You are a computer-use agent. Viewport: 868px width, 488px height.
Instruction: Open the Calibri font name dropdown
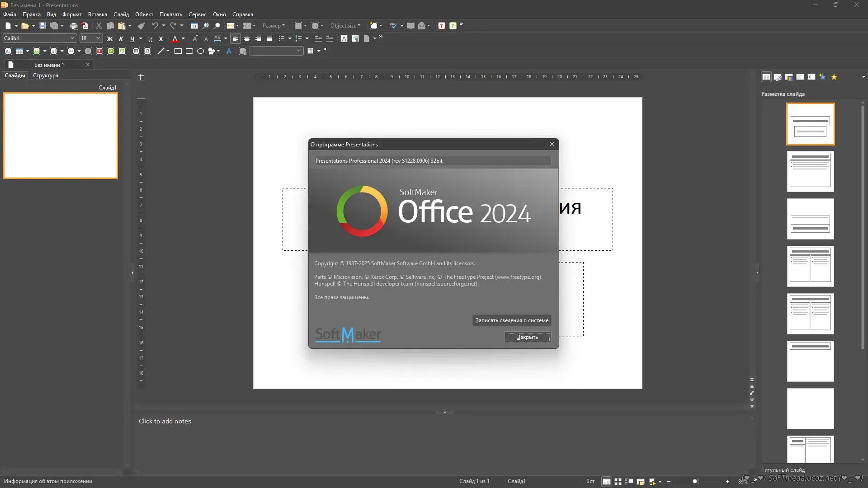(x=72, y=38)
